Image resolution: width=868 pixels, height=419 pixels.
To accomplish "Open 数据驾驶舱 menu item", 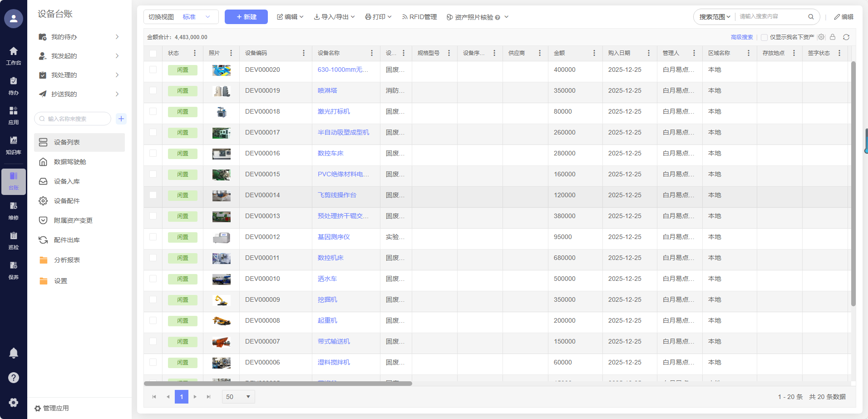I will [70, 162].
